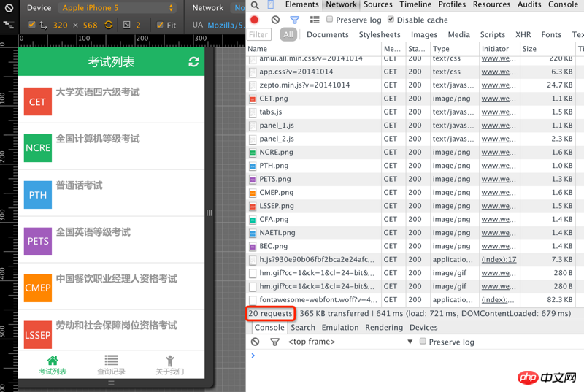Sort by the Name column header

click(314, 49)
